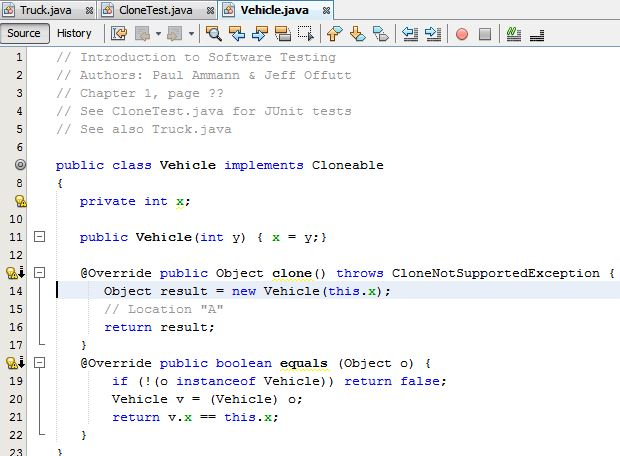
Task: Open the Truck.java tab
Action: tap(46, 10)
